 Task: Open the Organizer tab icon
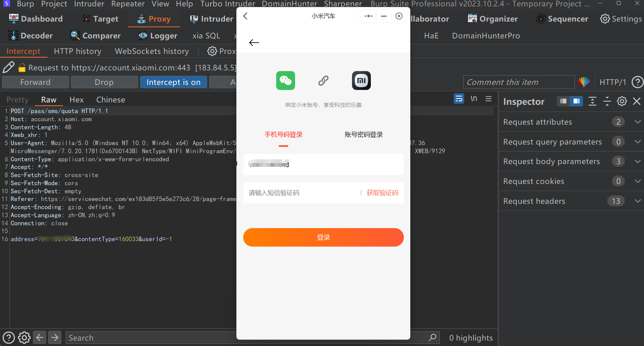pyautogui.click(x=472, y=19)
